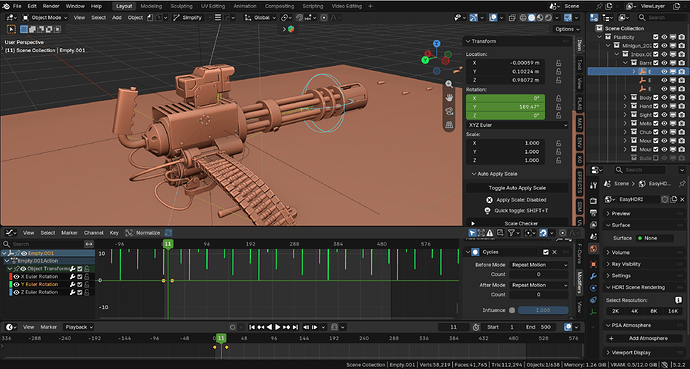Open the Modifiers wrench properties tab
This screenshot has height=369, width=690.
pos(593,276)
